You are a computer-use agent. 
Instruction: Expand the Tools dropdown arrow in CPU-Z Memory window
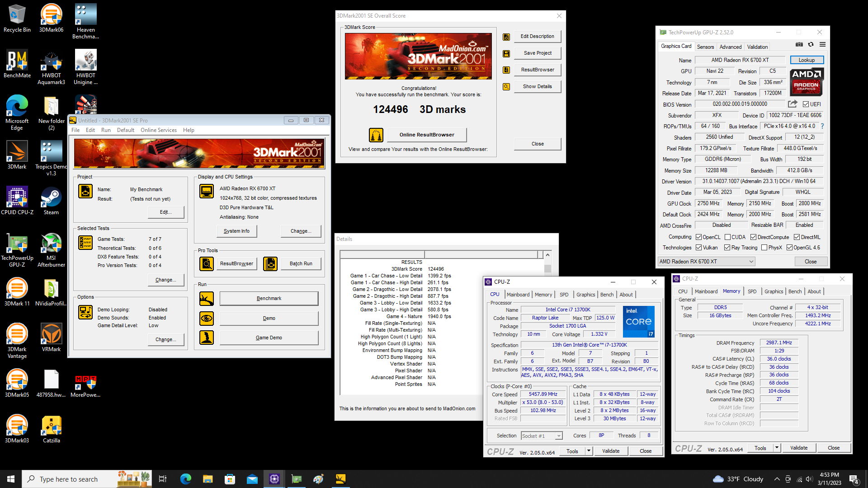[777, 448]
